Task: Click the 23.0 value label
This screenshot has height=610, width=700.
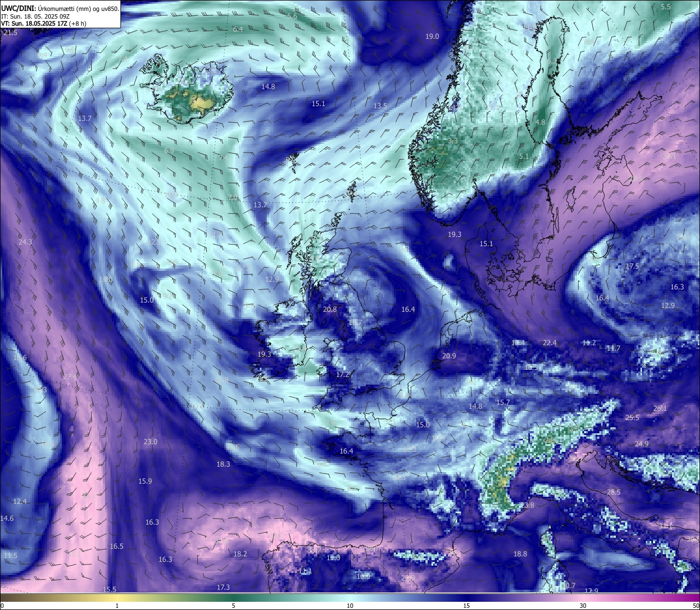Action: tap(150, 441)
